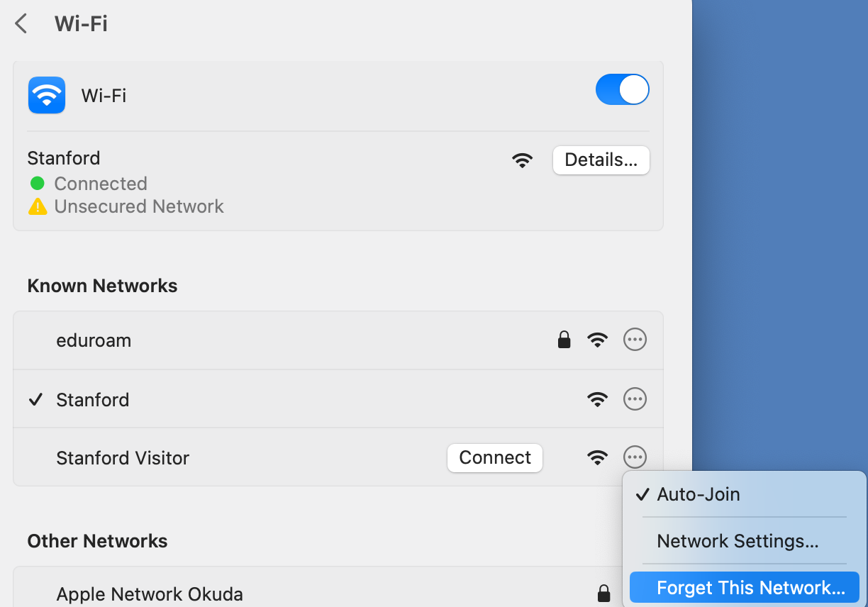Screen dimensions: 868x607
Task: Click the Stanford Visitor Wi-Fi signal icon
Action: pos(597,458)
